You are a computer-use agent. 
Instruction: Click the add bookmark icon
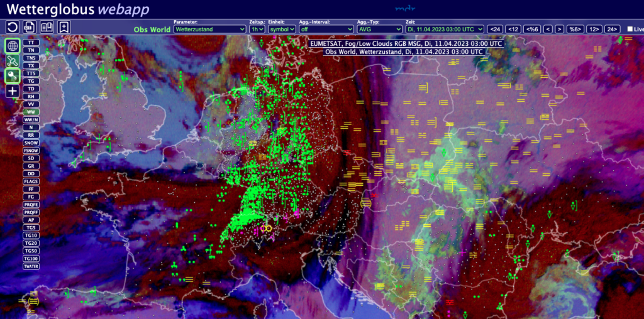coord(64,27)
